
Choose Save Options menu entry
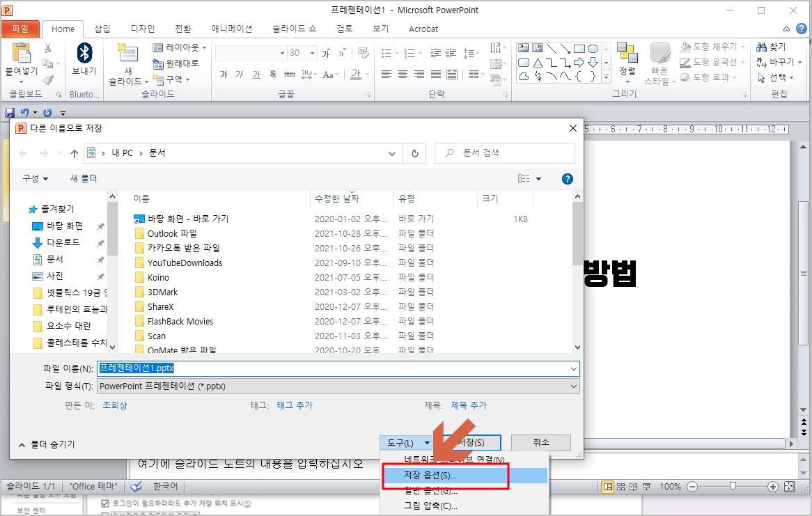(x=464, y=476)
